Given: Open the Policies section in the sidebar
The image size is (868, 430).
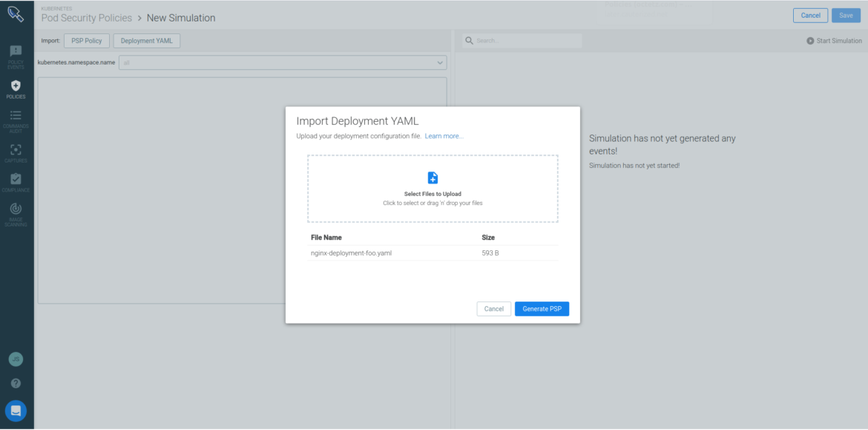Looking at the screenshot, I should point(16,90).
